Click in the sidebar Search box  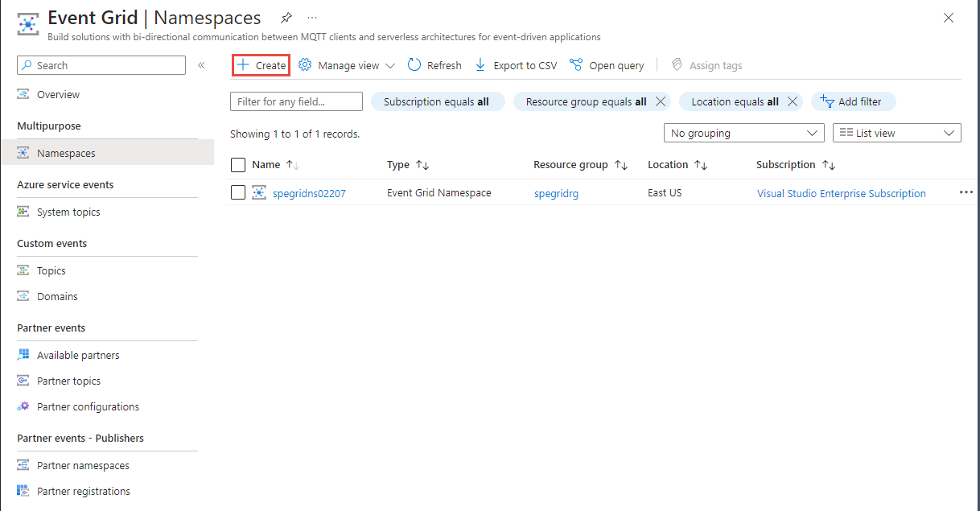(x=101, y=65)
